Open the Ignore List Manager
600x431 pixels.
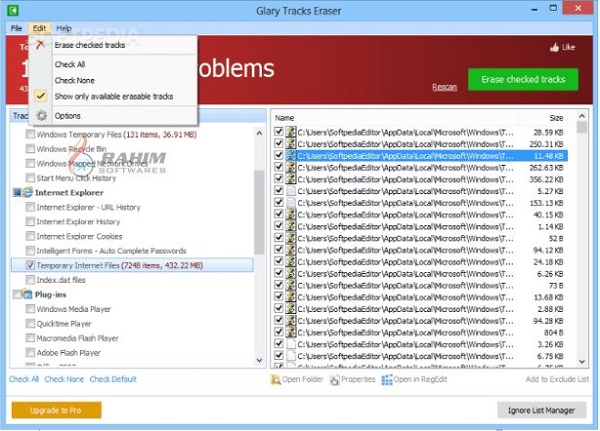pyautogui.click(x=541, y=410)
